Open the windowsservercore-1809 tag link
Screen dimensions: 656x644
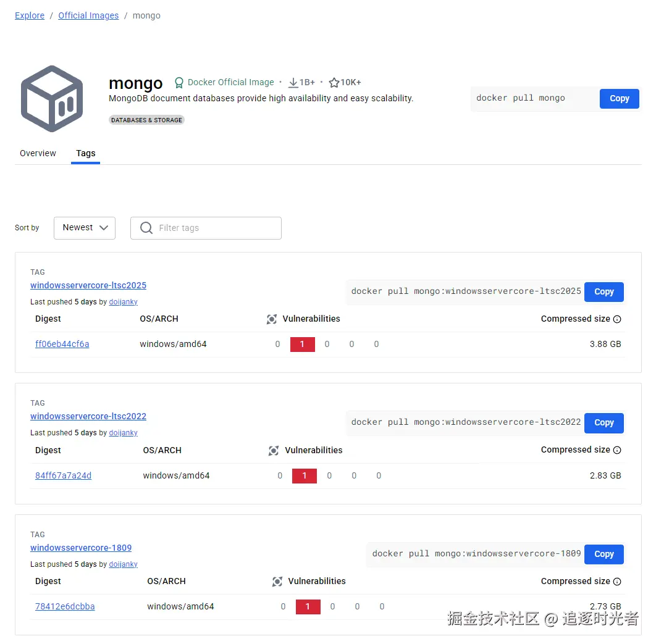click(x=81, y=548)
